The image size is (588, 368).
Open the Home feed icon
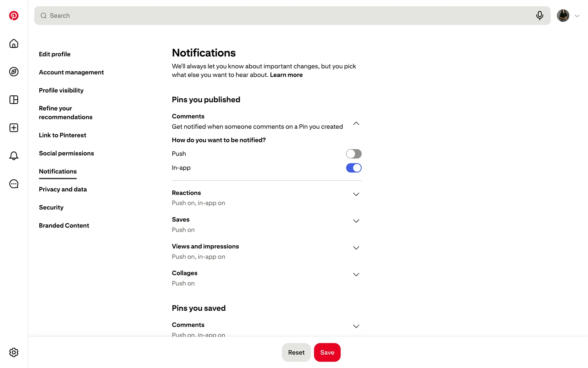[x=14, y=44]
